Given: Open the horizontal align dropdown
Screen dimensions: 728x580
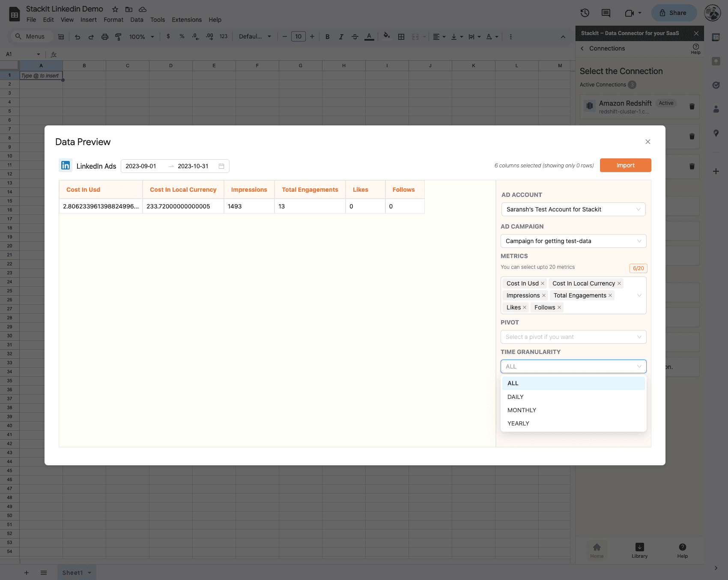Looking at the screenshot, I should 439,37.
